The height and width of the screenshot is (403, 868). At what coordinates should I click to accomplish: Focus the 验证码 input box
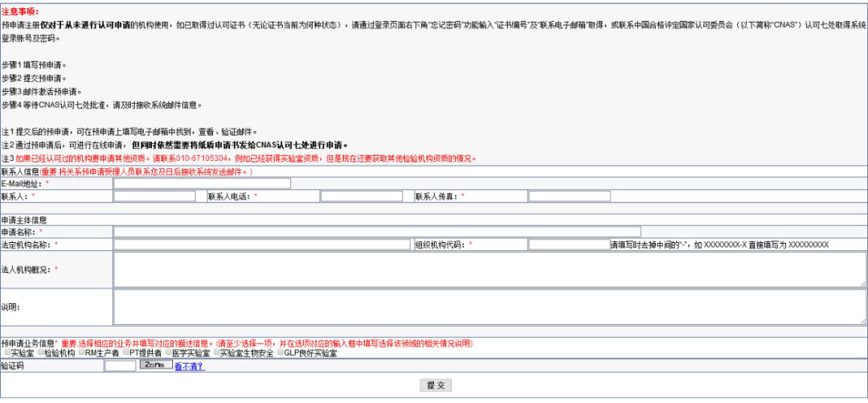pos(121,366)
